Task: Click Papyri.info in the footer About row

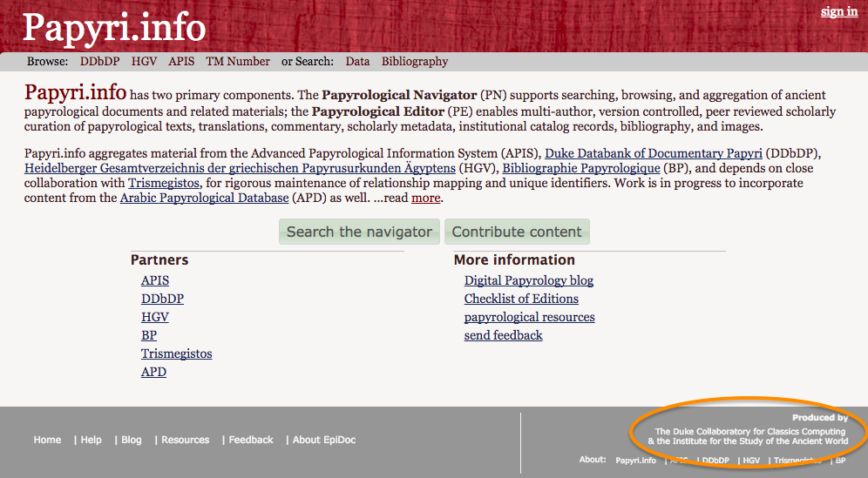Action: [x=635, y=461]
